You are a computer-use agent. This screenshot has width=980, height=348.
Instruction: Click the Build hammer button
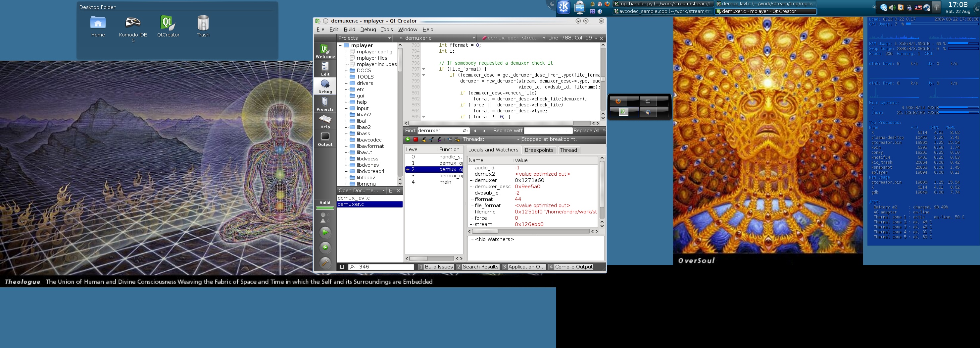pos(325,263)
